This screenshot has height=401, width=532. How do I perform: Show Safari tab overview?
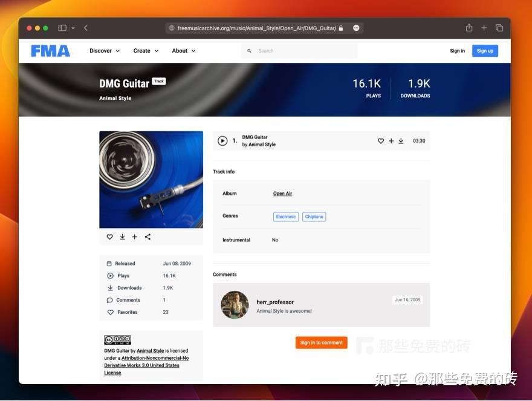point(499,28)
